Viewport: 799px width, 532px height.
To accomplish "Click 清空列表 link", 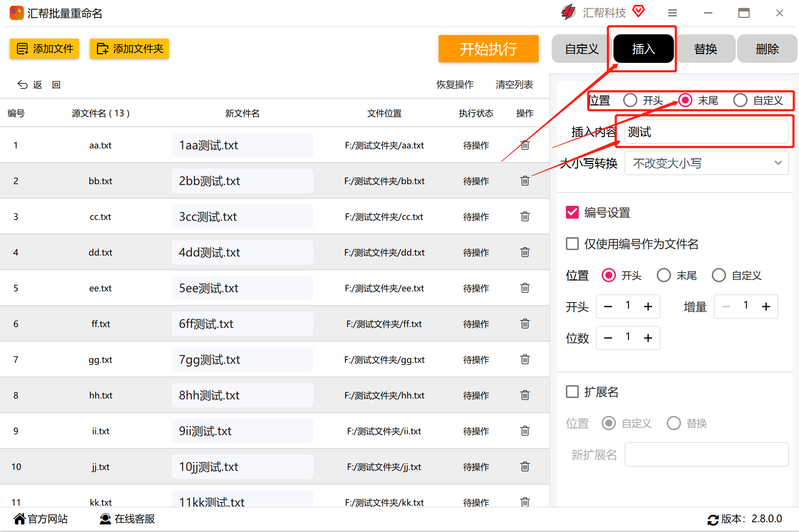I will pyautogui.click(x=514, y=85).
